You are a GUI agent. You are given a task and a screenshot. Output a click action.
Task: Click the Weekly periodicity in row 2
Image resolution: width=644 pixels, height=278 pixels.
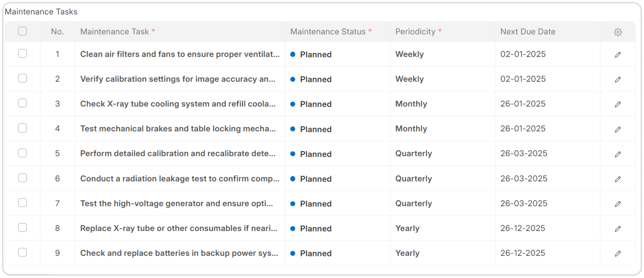coord(409,79)
